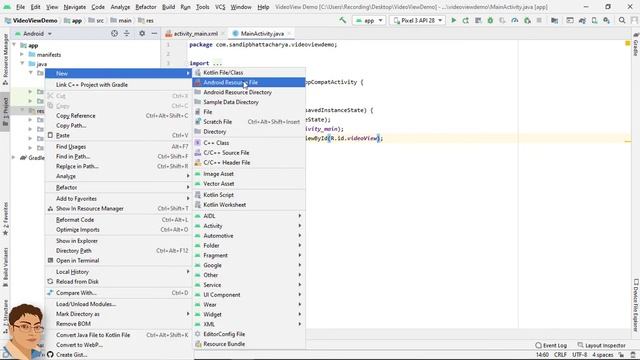Image resolution: width=640 pixels, height=360 pixels.
Task: Open the Android project view dropdown
Action: pos(33,33)
